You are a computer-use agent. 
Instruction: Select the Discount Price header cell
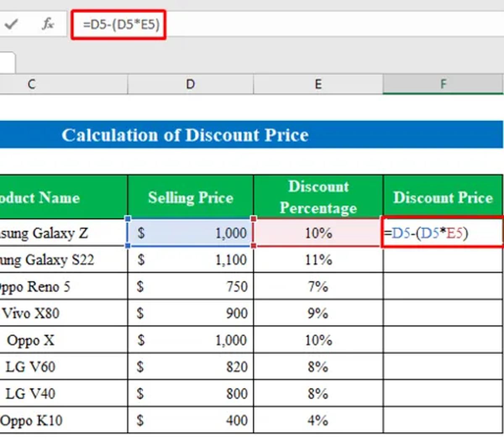(x=443, y=197)
